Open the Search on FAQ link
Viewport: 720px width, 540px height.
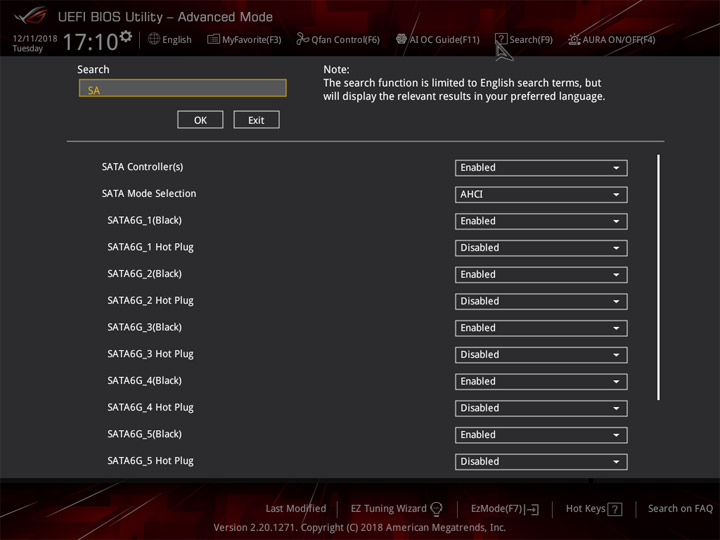680,508
